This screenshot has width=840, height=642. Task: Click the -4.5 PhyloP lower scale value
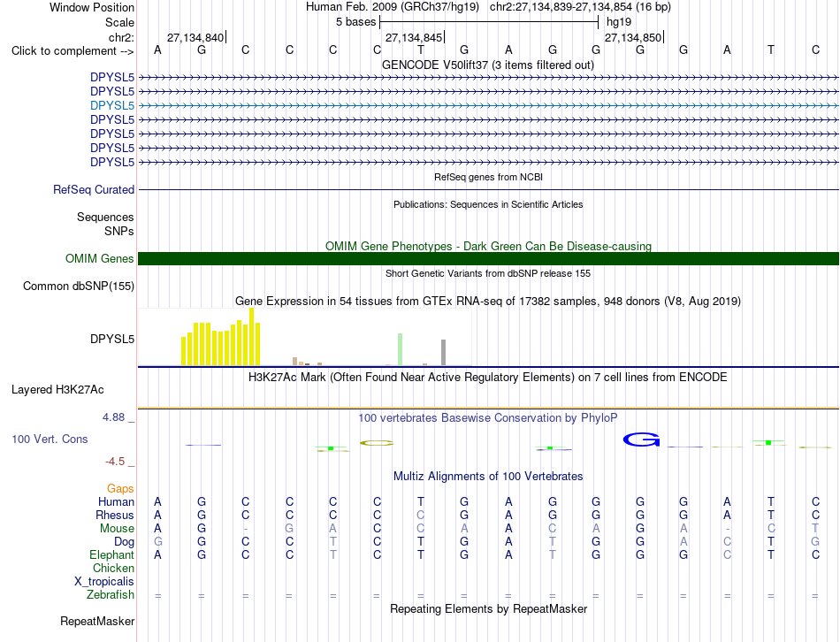pyautogui.click(x=115, y=462)
